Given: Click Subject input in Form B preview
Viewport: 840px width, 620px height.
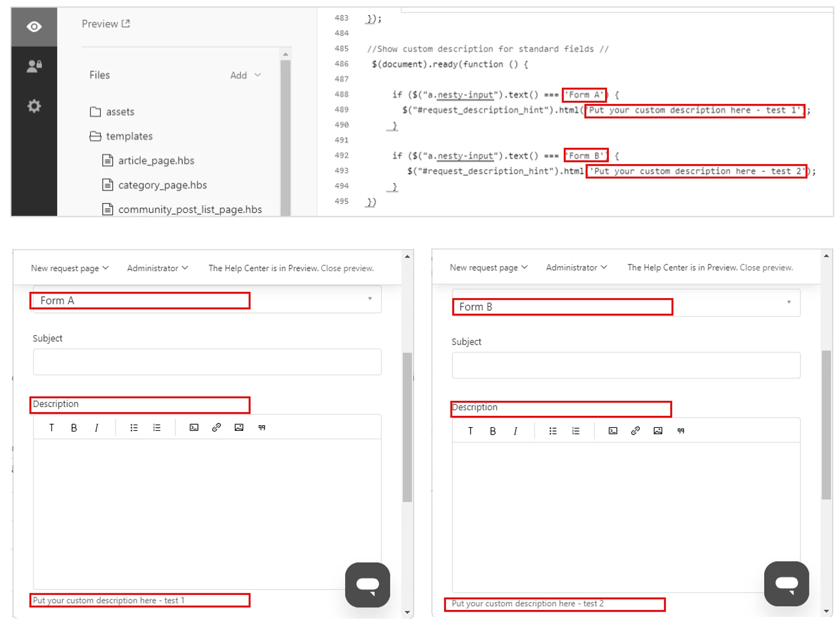Looking at the screenshot, I should 626,365.
